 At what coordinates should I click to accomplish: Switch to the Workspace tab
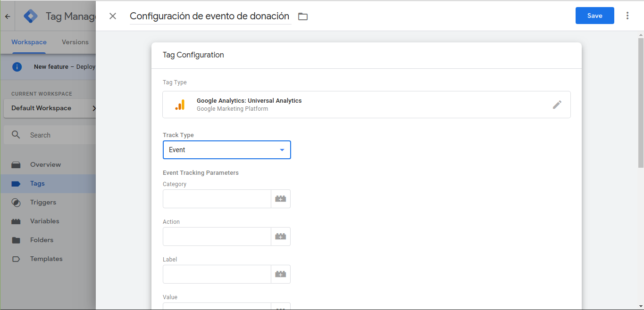(x=29, y=42)
